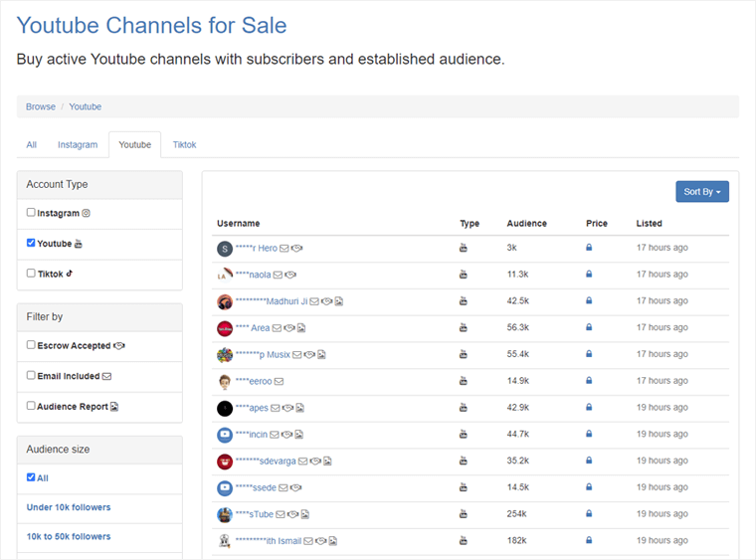The height and width of the screenshot is (560, 756).
Task: Click the Audience column header
Action: [x=526, y=224]
